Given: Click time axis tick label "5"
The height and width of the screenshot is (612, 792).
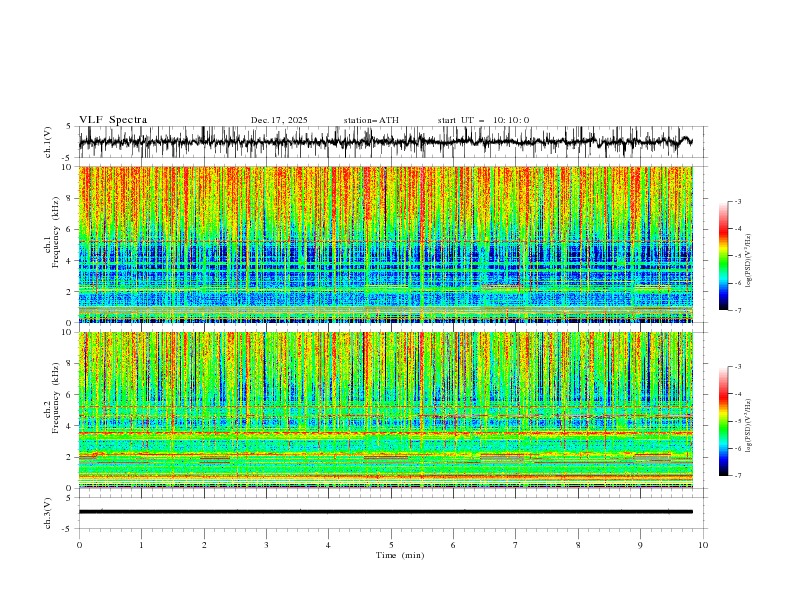Looking at the screenshot, I should [391, 545].
